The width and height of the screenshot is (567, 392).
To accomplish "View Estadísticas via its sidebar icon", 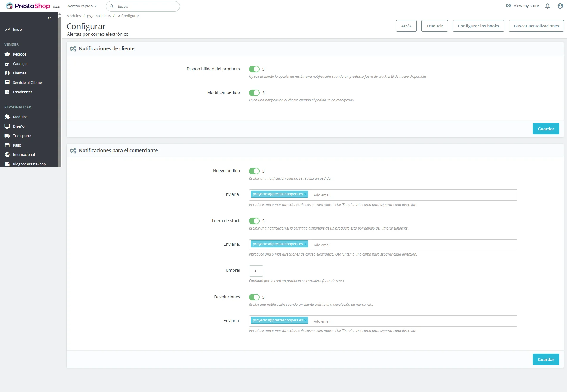I will (x=7, y=92).
